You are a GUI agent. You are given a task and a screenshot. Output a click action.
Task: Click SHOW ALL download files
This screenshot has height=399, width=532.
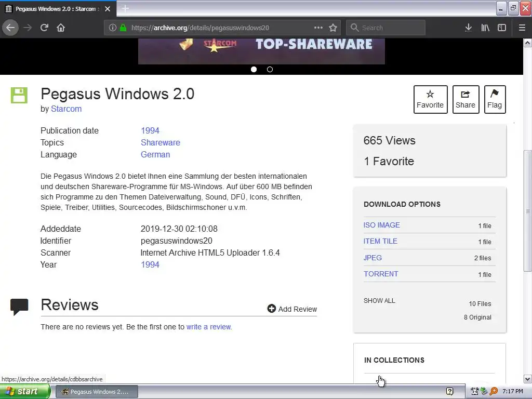pyautogui.click(x=379, y=301)
